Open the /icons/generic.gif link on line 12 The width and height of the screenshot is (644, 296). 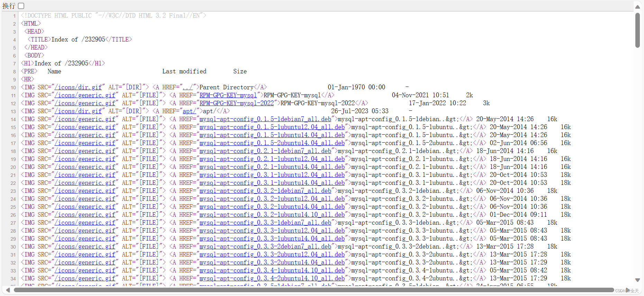[85, 103]
